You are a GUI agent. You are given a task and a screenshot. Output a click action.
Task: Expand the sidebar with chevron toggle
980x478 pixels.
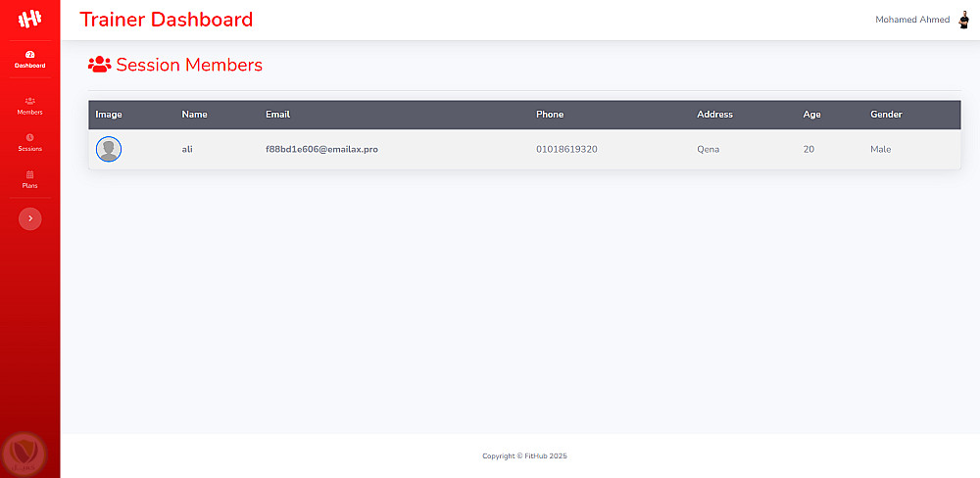click(x=30, y=218)
